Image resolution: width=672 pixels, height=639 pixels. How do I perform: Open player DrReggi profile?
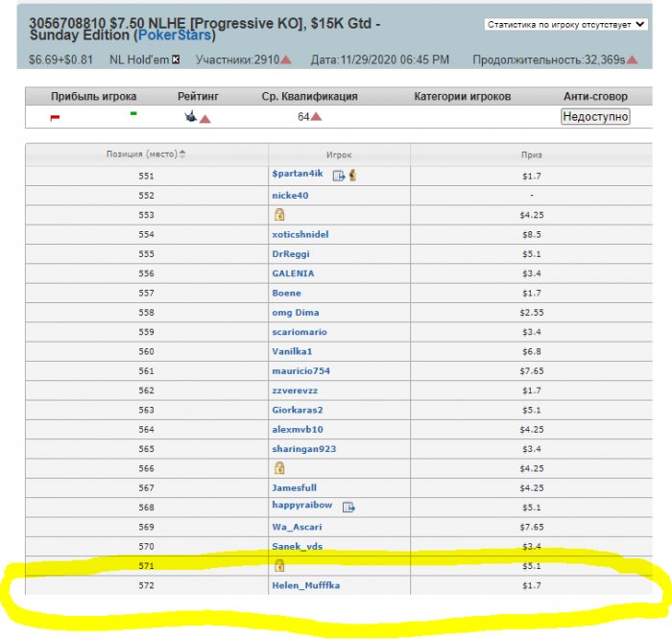click(x=291, y=254)
